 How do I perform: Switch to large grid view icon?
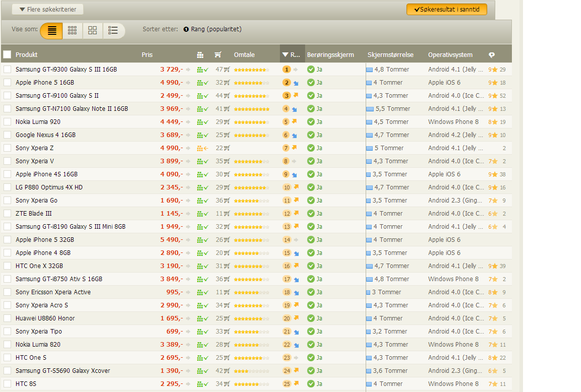pyautogui.click(x=93, y=31)
